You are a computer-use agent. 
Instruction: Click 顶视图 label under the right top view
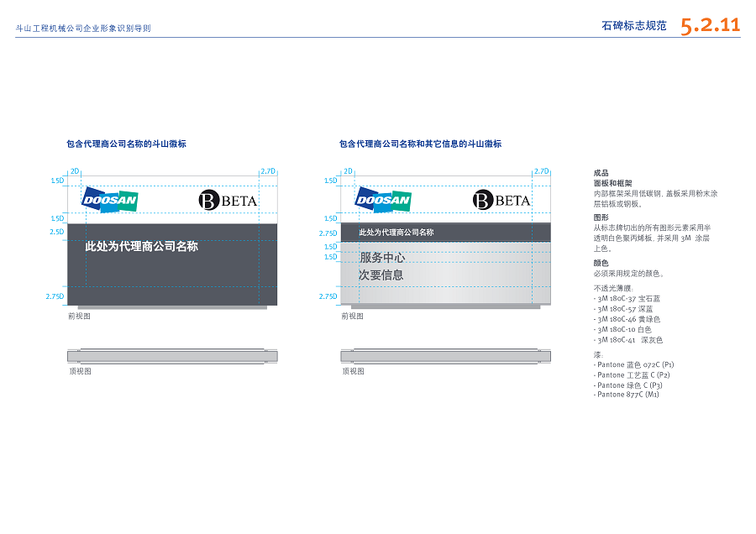click(354, 371)
